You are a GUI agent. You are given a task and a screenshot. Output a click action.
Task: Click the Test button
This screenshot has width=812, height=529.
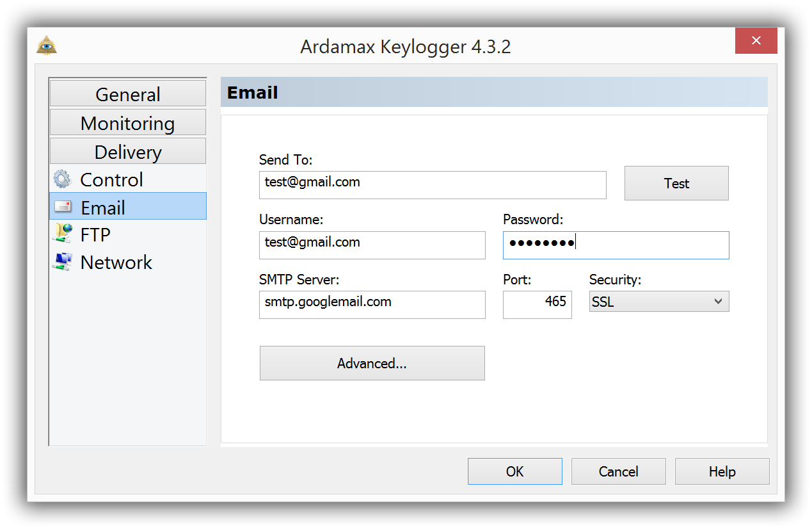pos(676,183)
